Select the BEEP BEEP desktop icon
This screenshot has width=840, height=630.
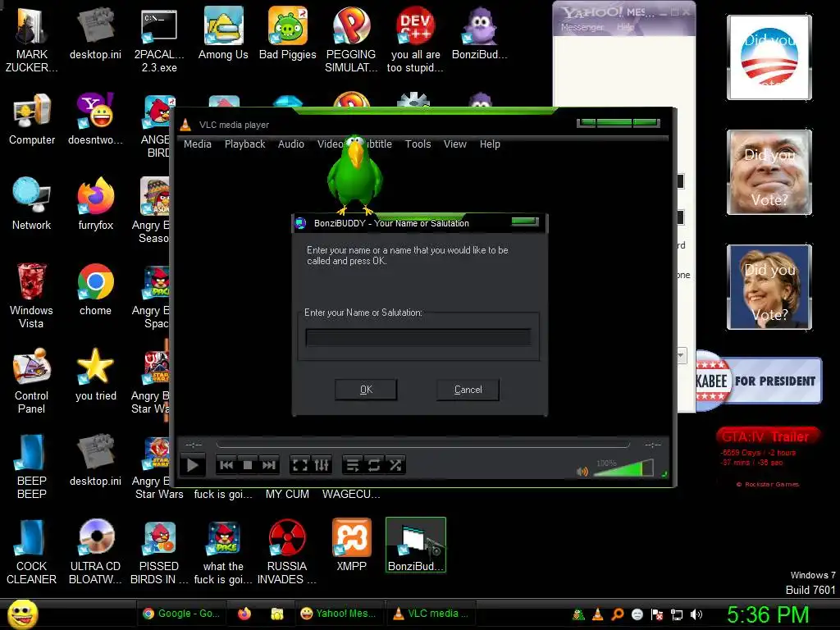tap(31, 466)
